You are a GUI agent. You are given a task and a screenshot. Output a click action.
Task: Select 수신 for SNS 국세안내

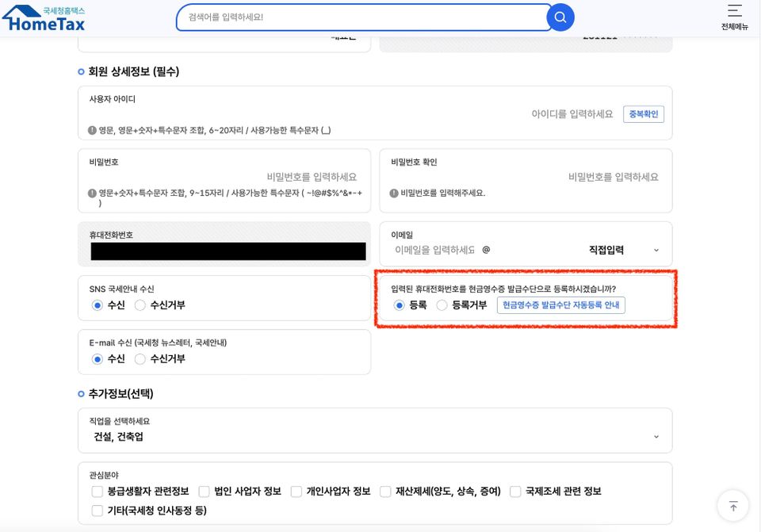click(98, 305)
